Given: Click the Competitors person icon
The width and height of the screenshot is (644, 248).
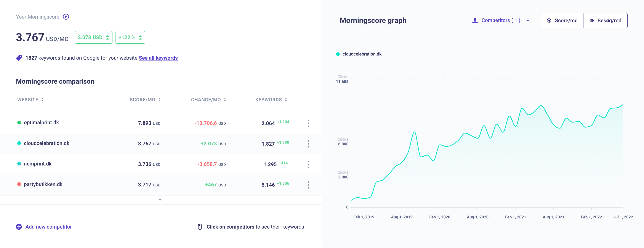Looking at the screenshot, I should 475,21.
